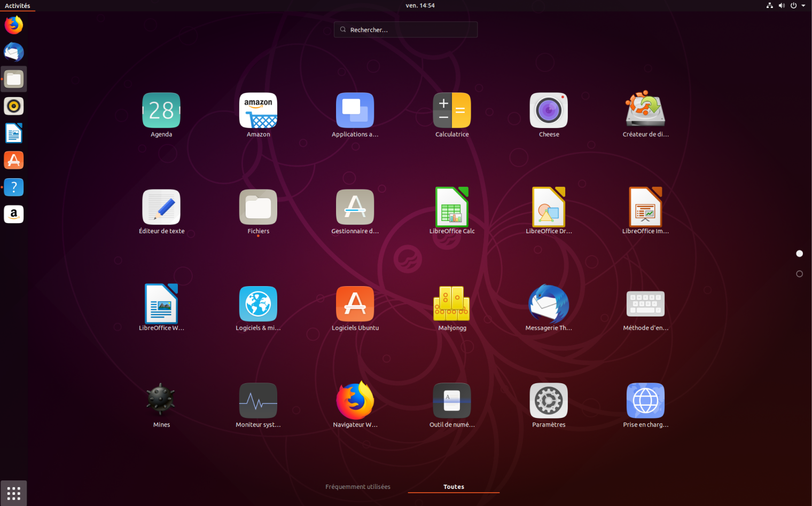Launch Calculatrice
This screenshot has width=812, height=506.
pyautogui.click(x=452, y=110)
